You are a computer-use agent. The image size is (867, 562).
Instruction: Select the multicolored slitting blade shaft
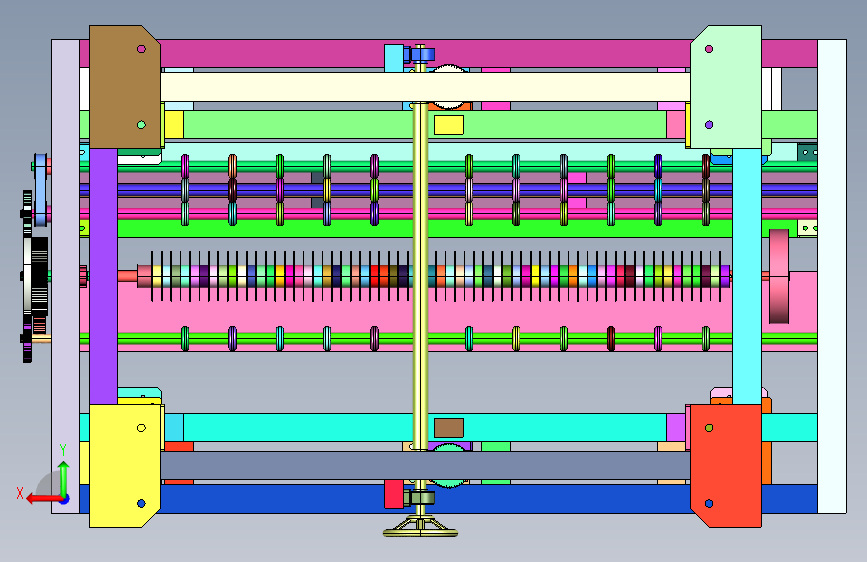[x=434, y=276]
